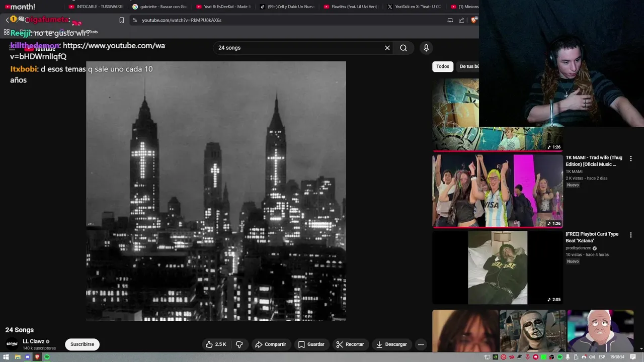The width and height of the screenshot is (644, 362).
Task: Click the USB safely-remove tray icon
Action: coord(576,357)
